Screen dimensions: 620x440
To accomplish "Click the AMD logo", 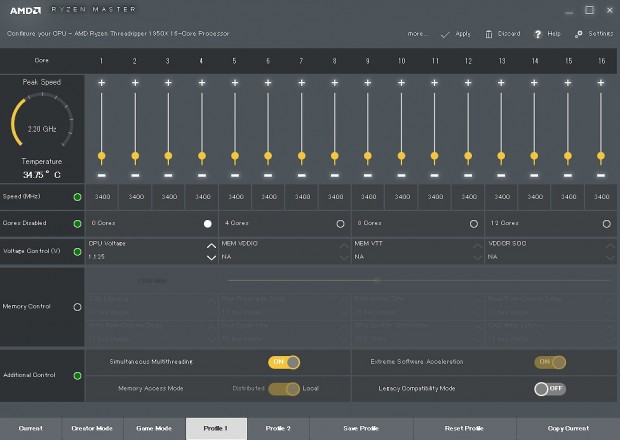I will click(x=25, y=10).
